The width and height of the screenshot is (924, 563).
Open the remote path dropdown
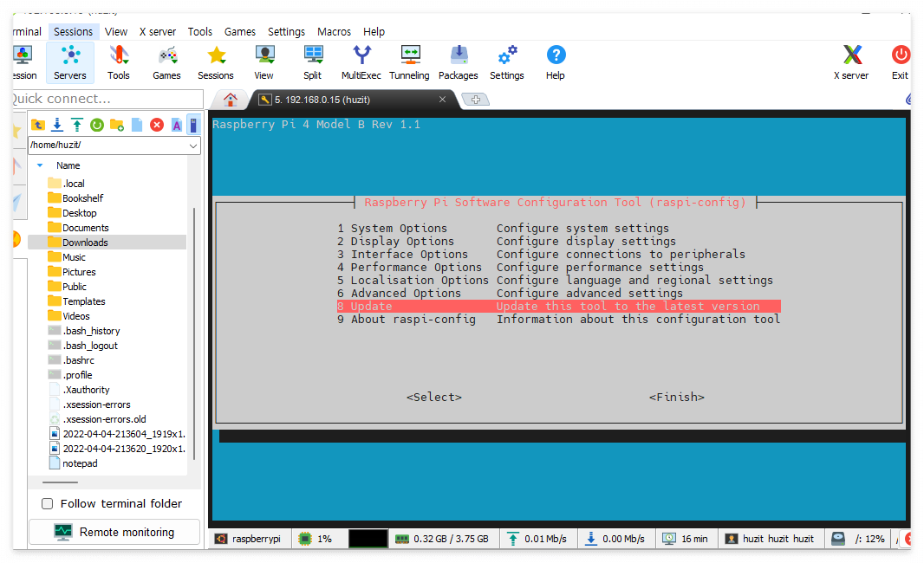pos(193,146)
